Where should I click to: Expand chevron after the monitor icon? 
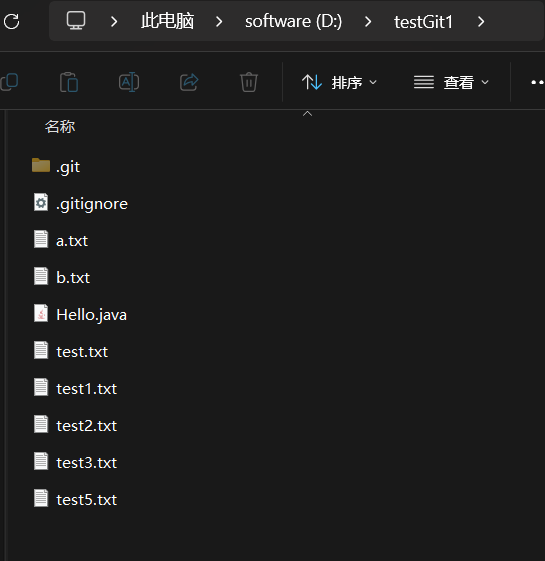tap(114, 21)
